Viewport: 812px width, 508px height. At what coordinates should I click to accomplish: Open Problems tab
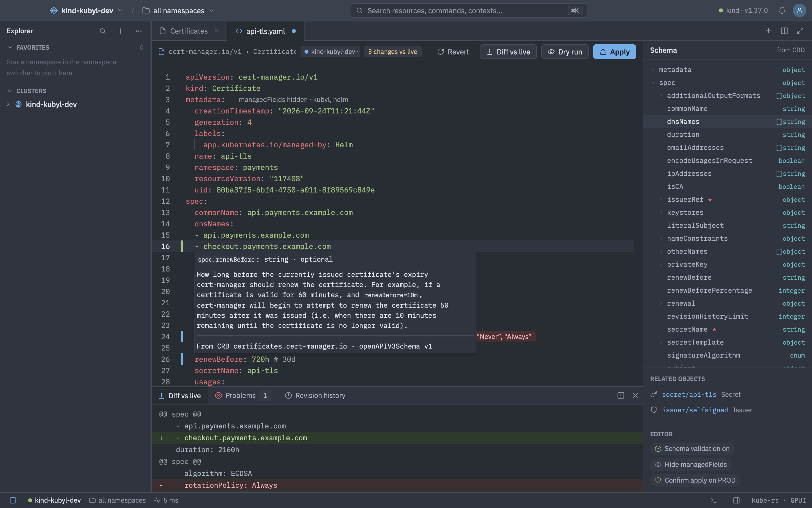(x=242, y=395)
